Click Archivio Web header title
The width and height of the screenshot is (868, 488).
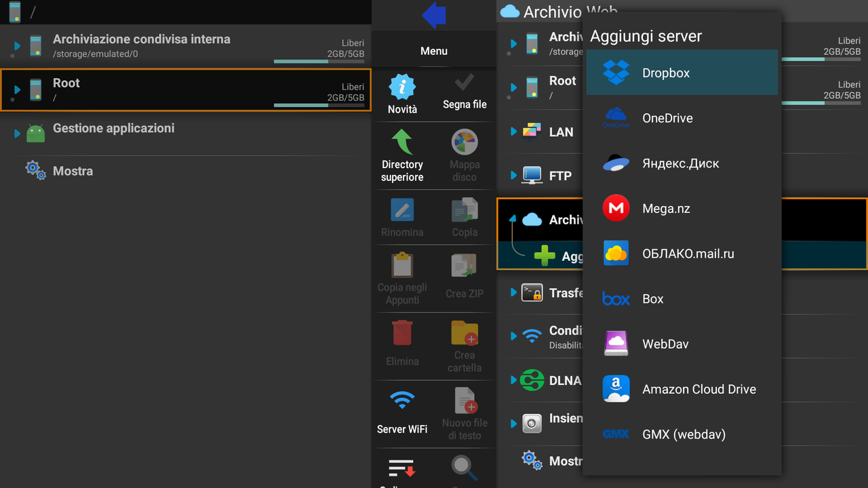(x=570, y=12)
